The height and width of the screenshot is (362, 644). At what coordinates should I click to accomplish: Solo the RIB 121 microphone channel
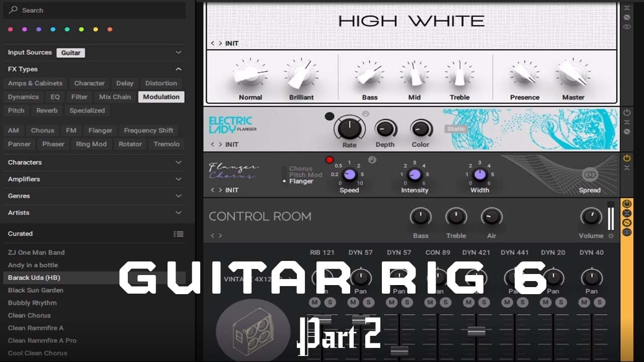[330, 302]
